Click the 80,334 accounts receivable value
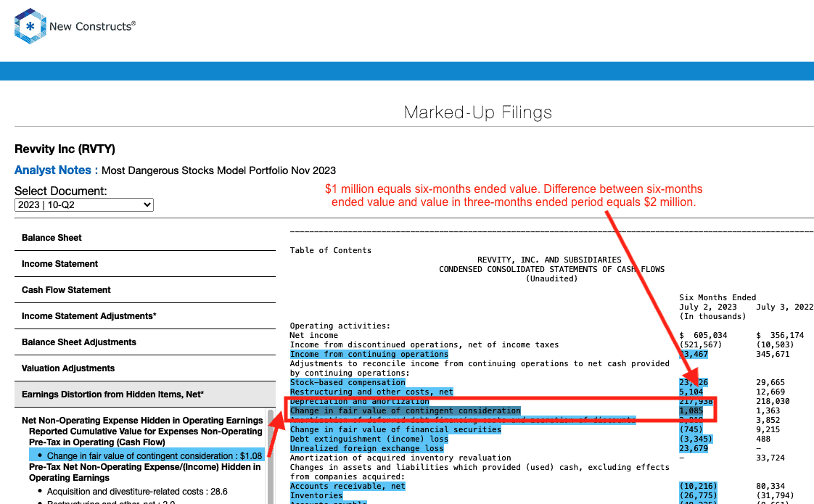This screenshot has width=814, height=504. [x=770, y=486]
